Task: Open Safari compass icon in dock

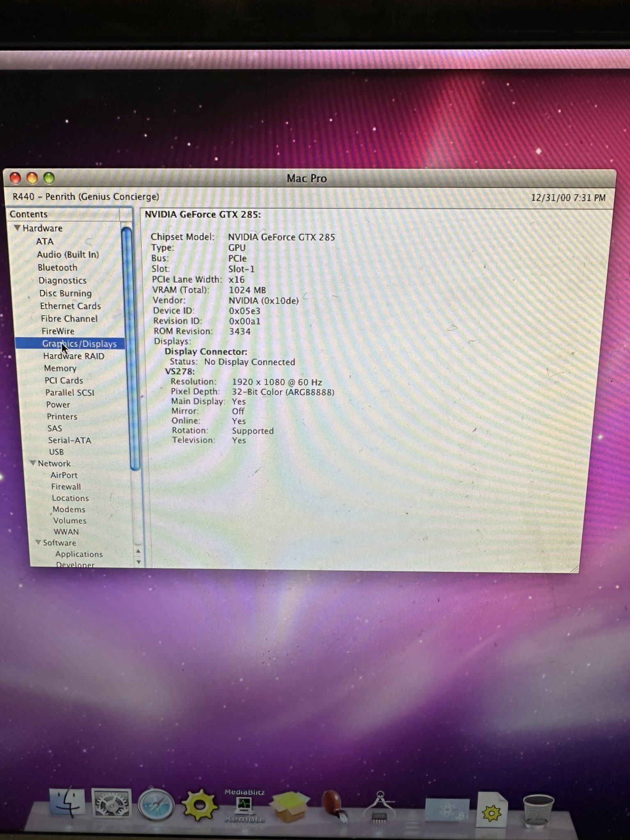Action: 156,805
